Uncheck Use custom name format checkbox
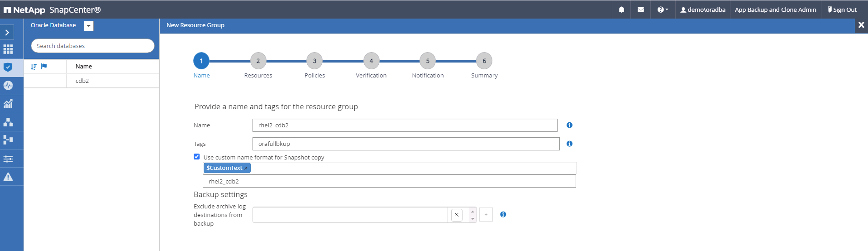 tap(196, 157)
